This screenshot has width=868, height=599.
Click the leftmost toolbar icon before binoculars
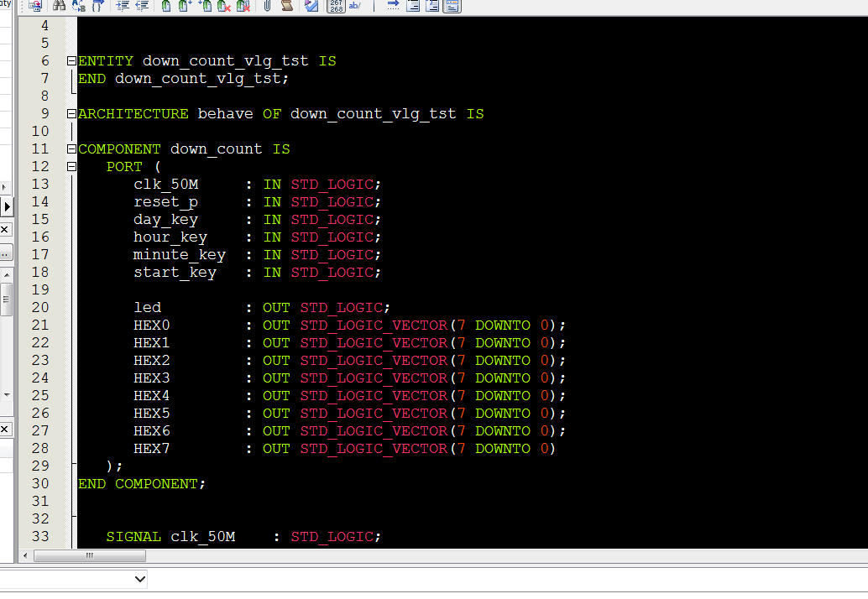click(x=34, y=6)
